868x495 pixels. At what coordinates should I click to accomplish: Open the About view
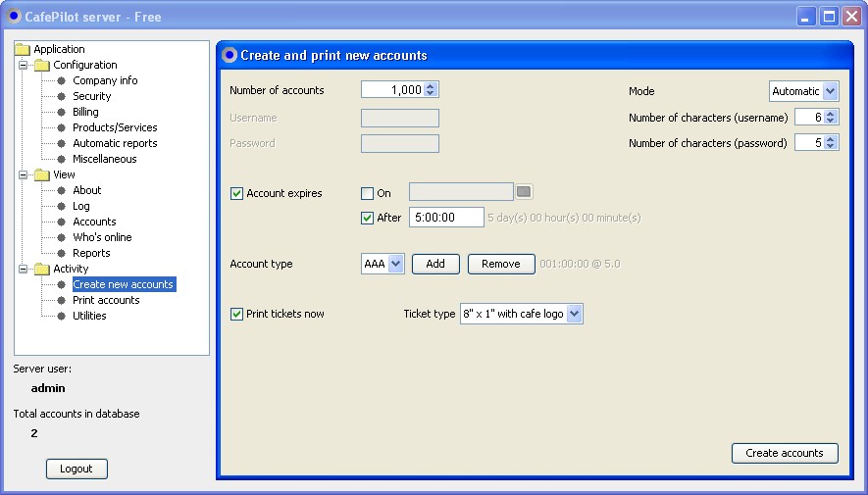(87, 190)
